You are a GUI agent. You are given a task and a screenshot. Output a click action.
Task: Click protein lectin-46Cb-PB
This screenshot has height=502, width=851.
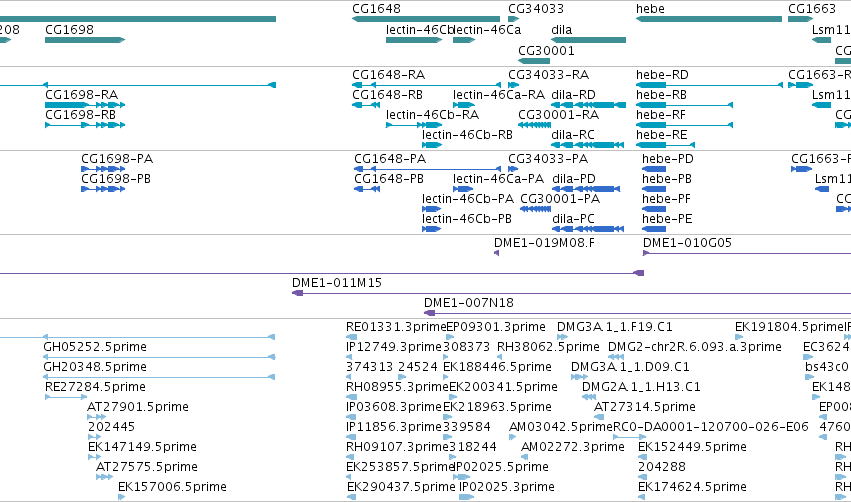click(431, 229)
